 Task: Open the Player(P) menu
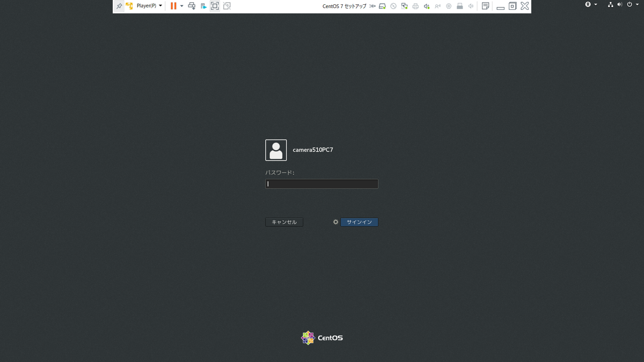[149, 6]
